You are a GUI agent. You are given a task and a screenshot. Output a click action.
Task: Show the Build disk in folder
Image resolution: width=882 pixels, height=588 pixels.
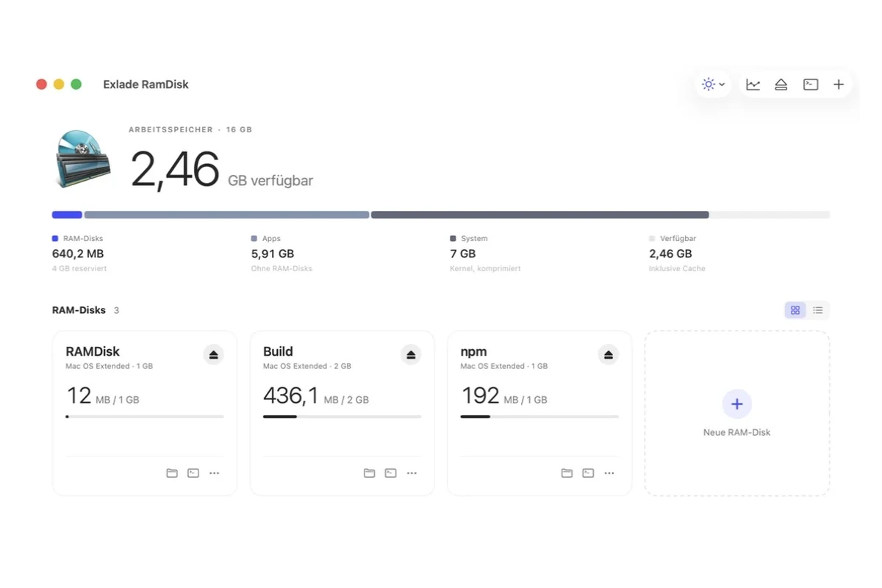coord(370,473)
